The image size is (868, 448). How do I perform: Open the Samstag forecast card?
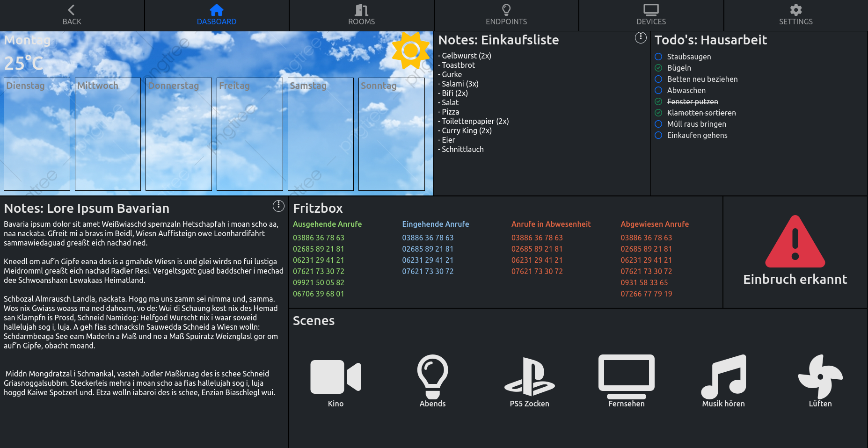321,134
